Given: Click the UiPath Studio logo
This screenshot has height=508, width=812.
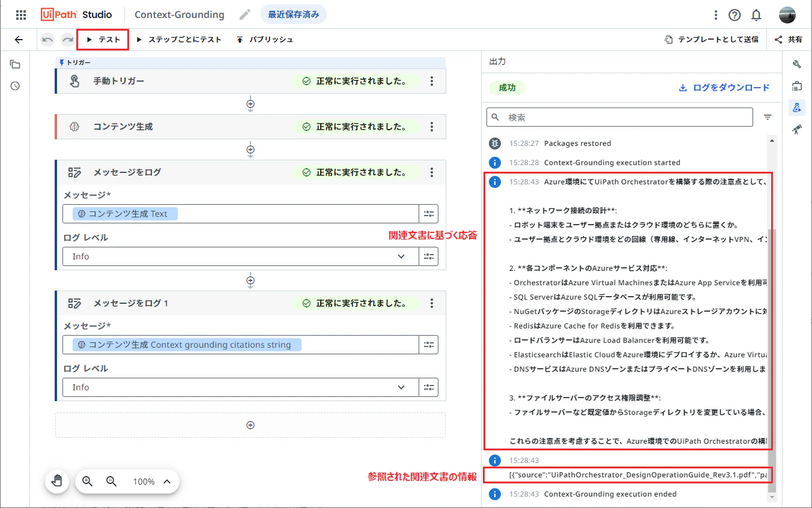Looking at the screenshot, I should (76, 14).
